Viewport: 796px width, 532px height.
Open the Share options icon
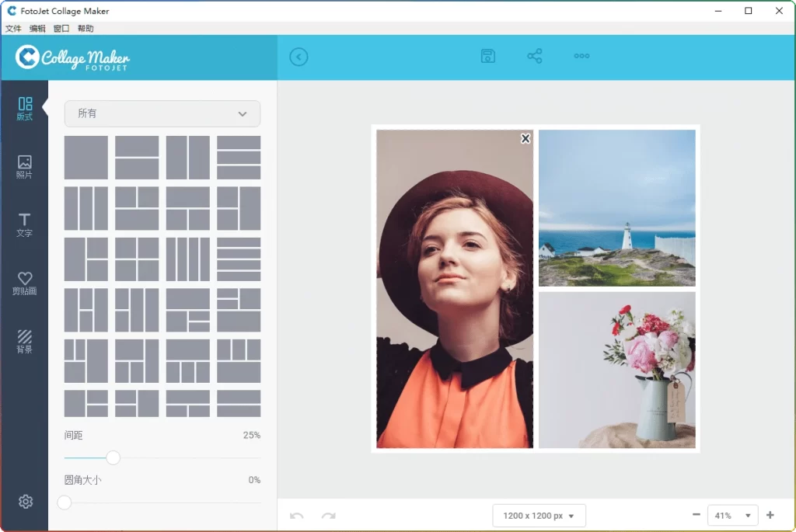tap(534, 56)
